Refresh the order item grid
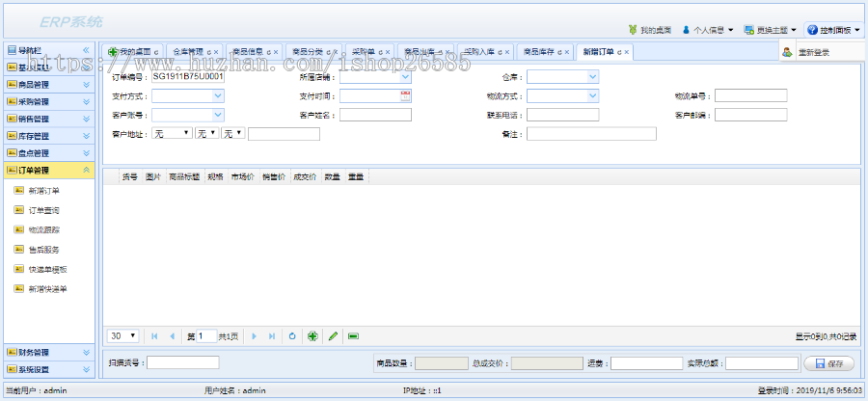Screen dimensions: 868x401 pyautogui.click(x=292, y=336)
